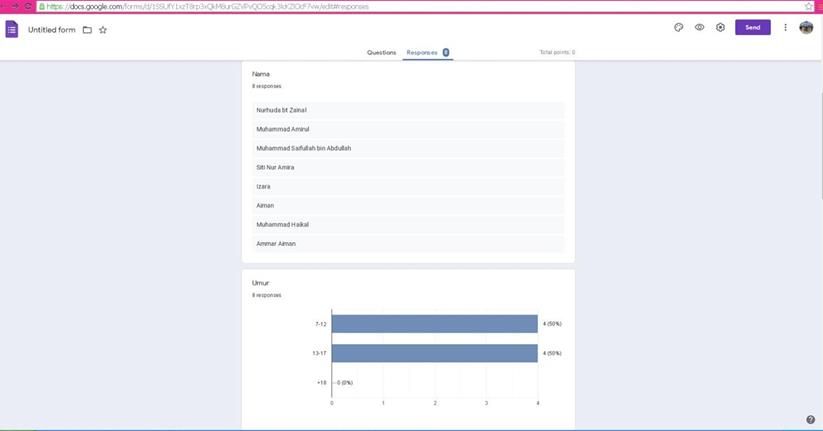This screenshot has height=431, width=823.
Task: Click the 'Total points: 0' label
Action: [557, 52]
